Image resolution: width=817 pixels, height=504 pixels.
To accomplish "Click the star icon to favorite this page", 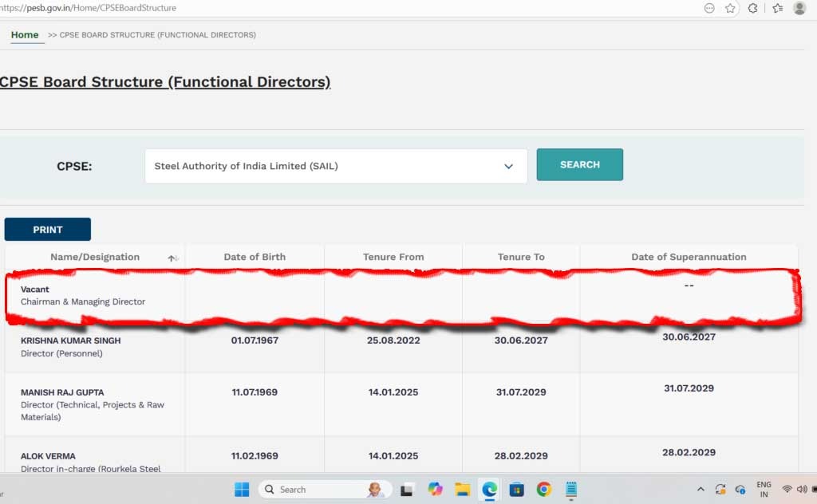I will coord(730,8).
